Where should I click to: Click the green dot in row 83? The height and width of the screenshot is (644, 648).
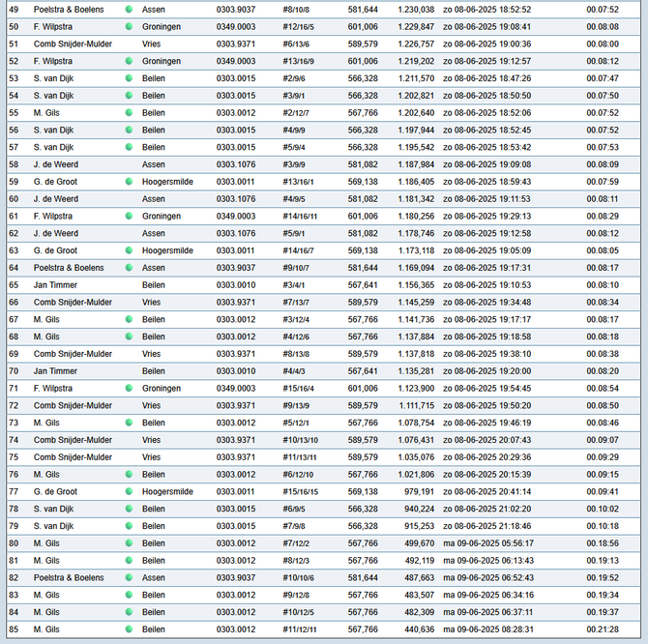pos(129,595)
